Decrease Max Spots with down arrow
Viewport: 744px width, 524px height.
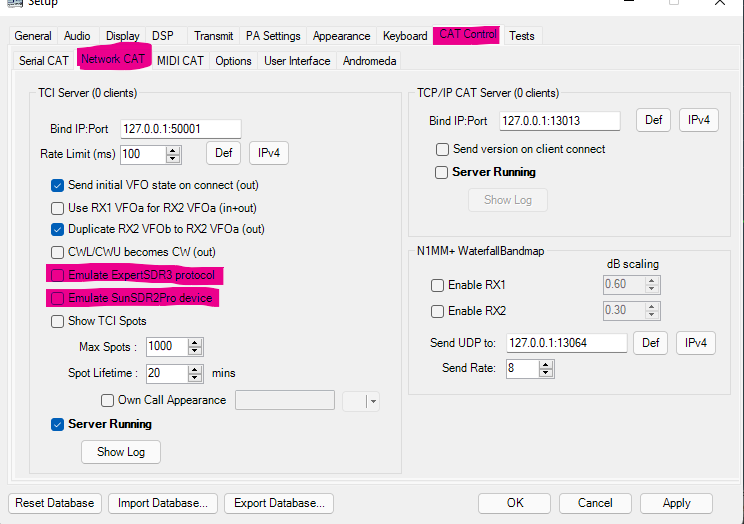pyautogui.click(x=195, y=351)
